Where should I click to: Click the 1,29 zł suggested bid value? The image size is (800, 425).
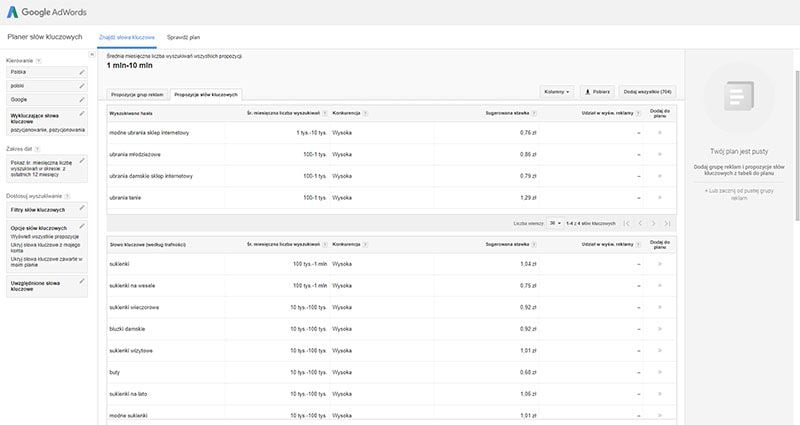click(x=528, y=197)
